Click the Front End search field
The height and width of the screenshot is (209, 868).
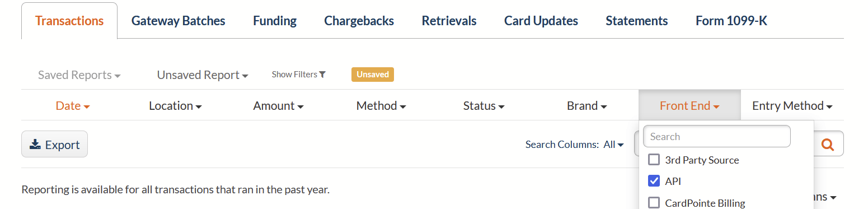pos(717,136)
